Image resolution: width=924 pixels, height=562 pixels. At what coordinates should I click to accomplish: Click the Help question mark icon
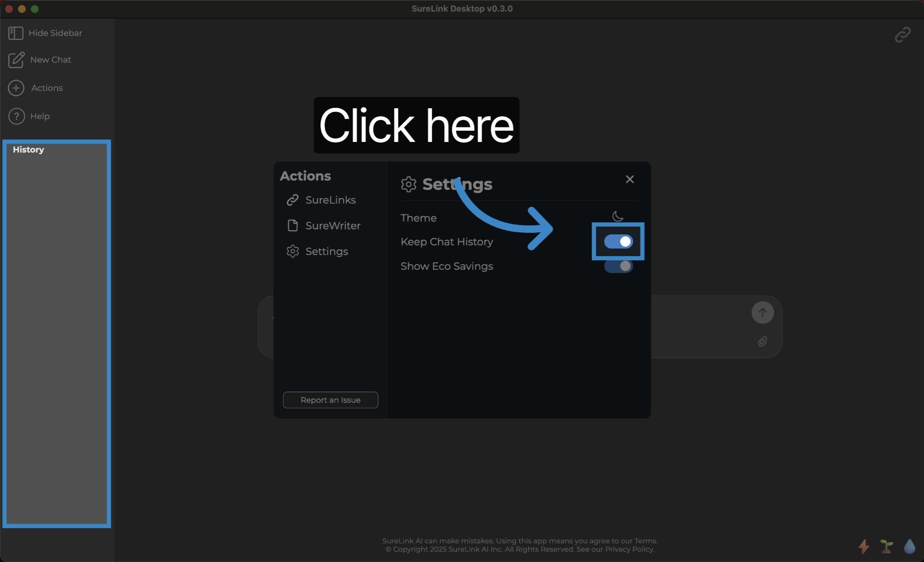(x=16, y=116)
